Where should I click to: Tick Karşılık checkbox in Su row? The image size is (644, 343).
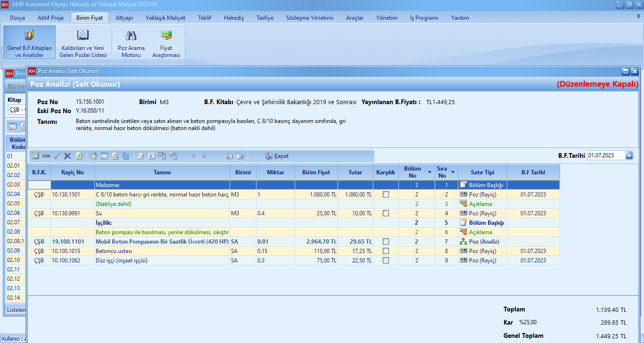click(x=386, y=213)
